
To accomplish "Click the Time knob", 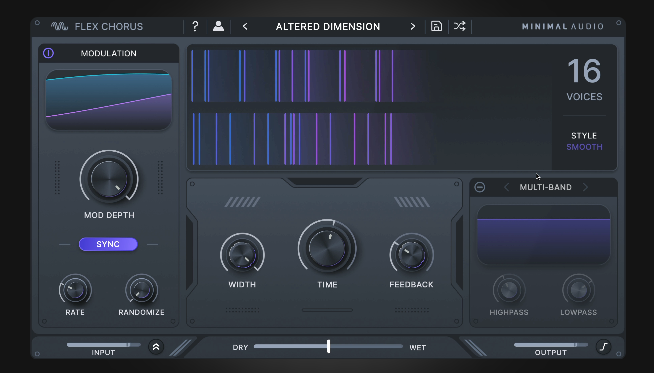I will 327,248.
